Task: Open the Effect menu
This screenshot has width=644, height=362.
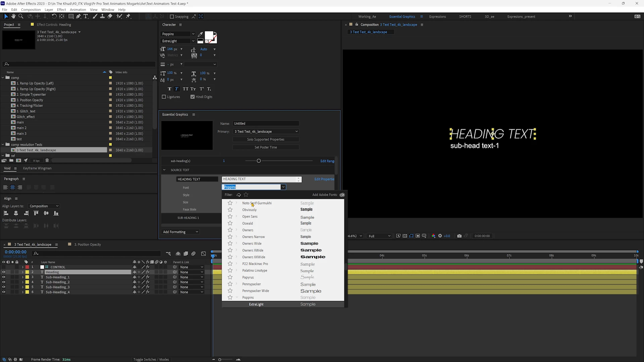Action: (x=61, y=10)
